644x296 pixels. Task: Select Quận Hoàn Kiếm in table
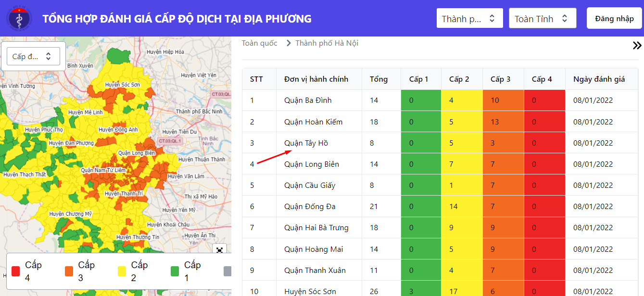click(313, 122)
